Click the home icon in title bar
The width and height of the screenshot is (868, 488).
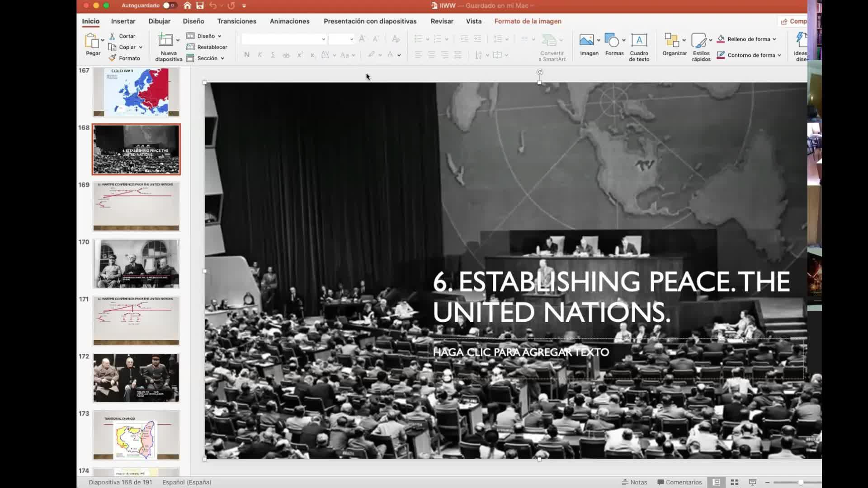(x=187, y=5)
